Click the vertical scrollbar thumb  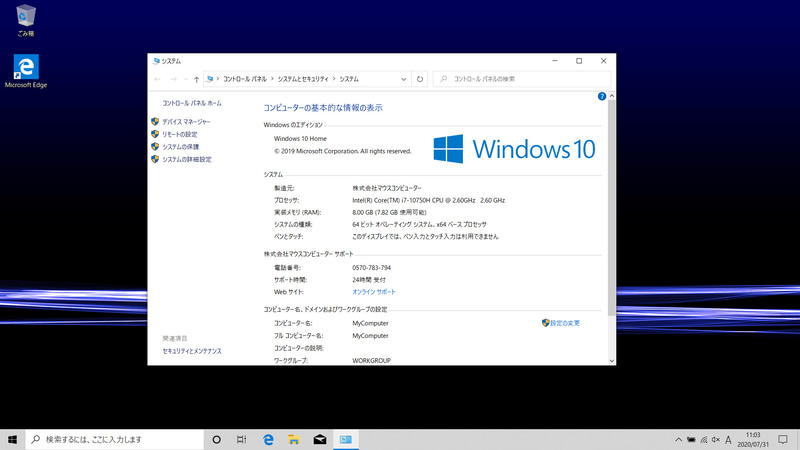click(x=612, y=208)
